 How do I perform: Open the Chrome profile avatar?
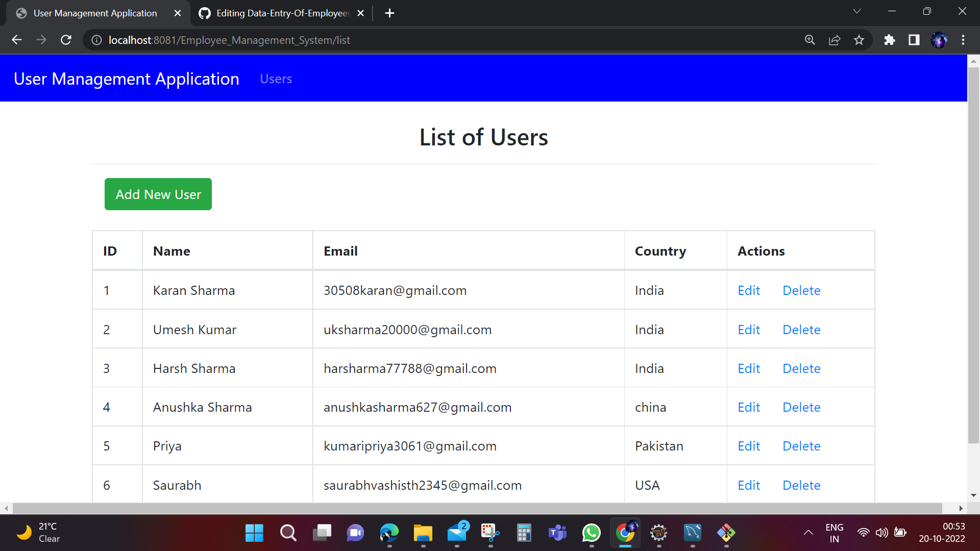940,40
